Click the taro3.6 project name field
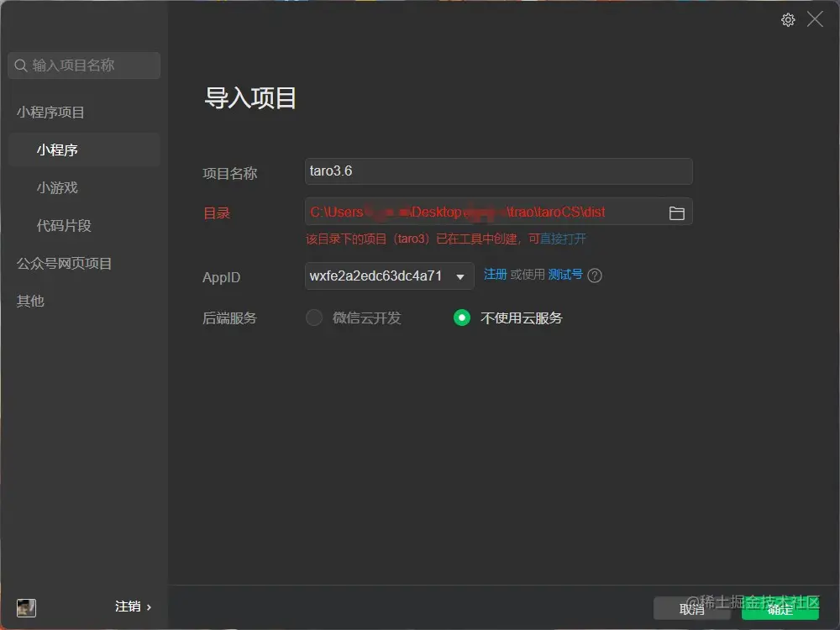840x630 pixels. tap(498, 171)
